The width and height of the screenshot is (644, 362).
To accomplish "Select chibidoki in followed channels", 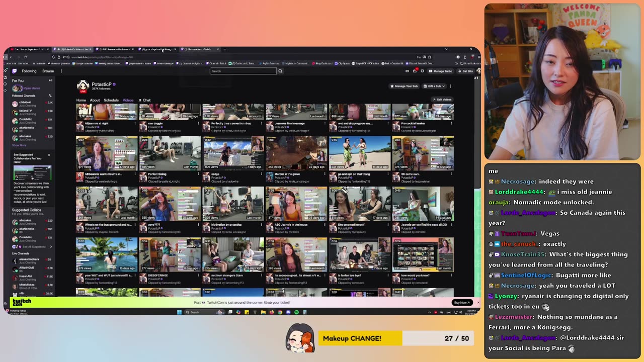I will click(x=33, y=104).
